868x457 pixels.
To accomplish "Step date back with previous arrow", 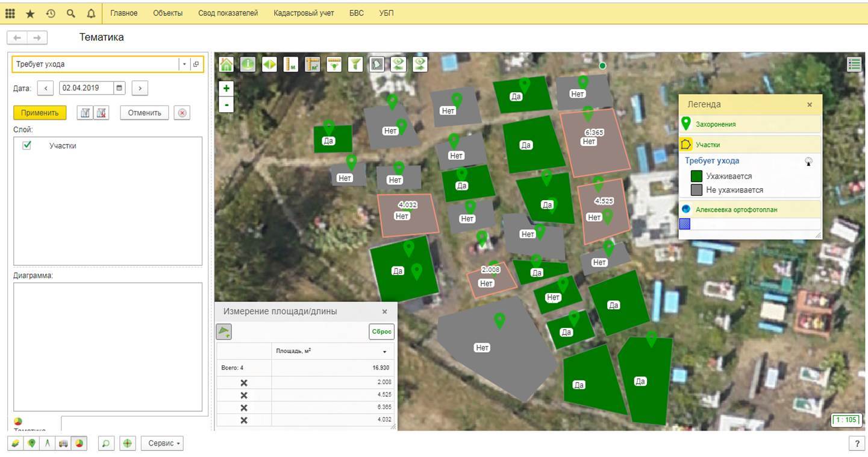I will click(x=45, y=88).
